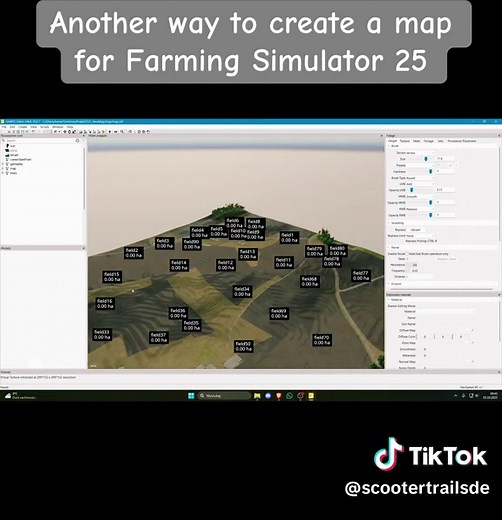This screenshot has height=520, width=502.
Task: Open the Create menu
Action: pos(23,127)
